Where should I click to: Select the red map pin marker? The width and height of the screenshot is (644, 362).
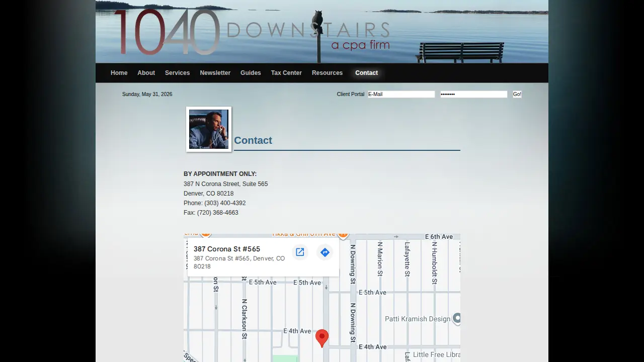[x=322, y=338]
